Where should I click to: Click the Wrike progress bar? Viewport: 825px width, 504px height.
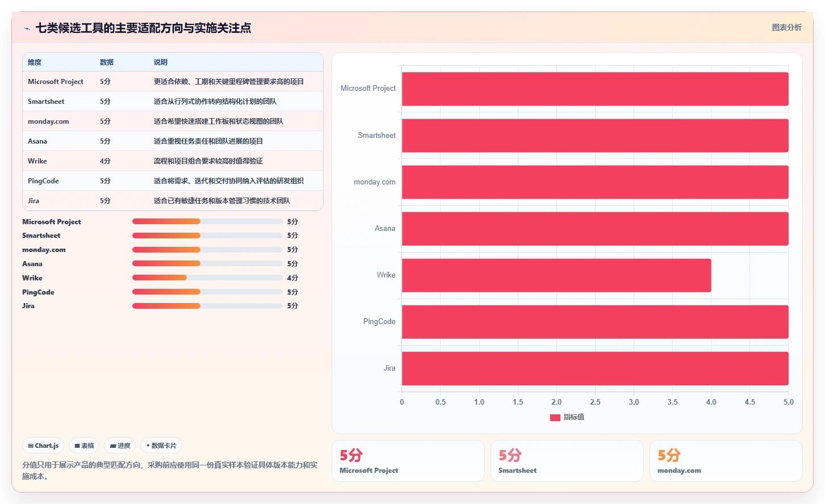tap(207, 278)
